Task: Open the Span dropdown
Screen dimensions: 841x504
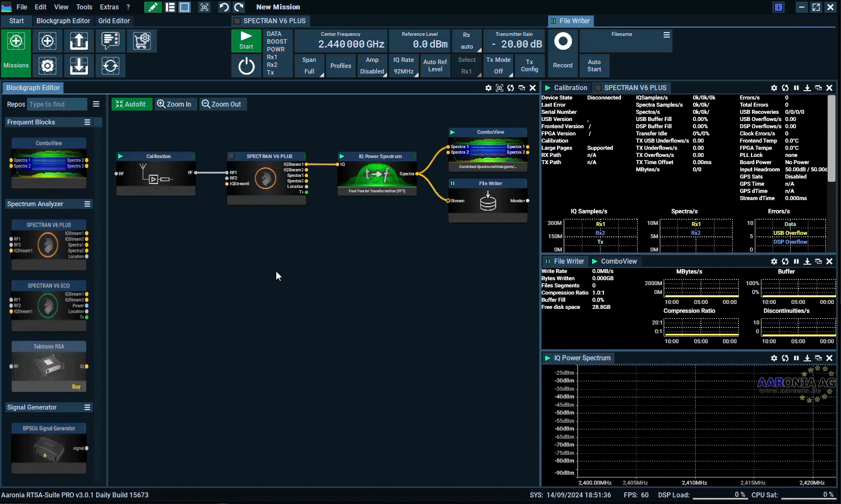Action: coord(309,65)
